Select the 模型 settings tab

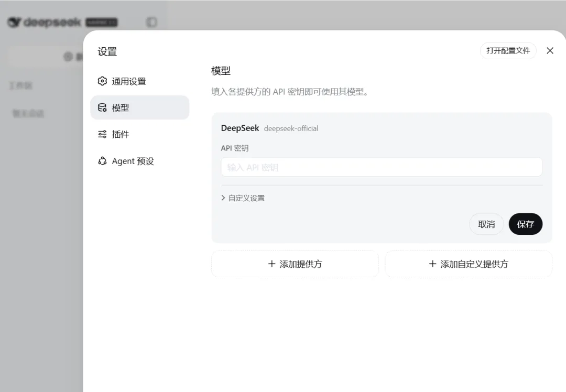pos(140,107)
